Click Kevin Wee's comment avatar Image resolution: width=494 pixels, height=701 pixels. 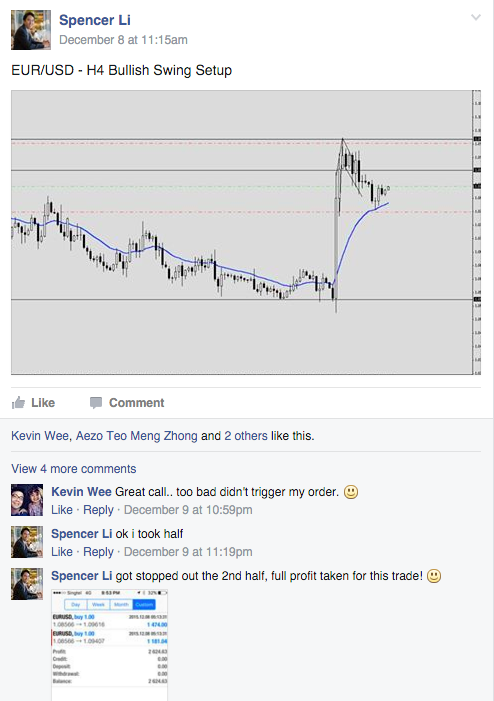click(x=27, y=500)
